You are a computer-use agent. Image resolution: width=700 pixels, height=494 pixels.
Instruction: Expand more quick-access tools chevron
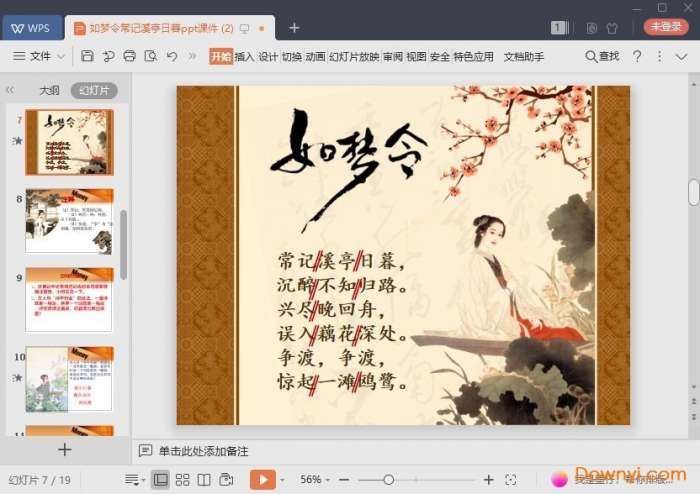[x=192, y=56]
